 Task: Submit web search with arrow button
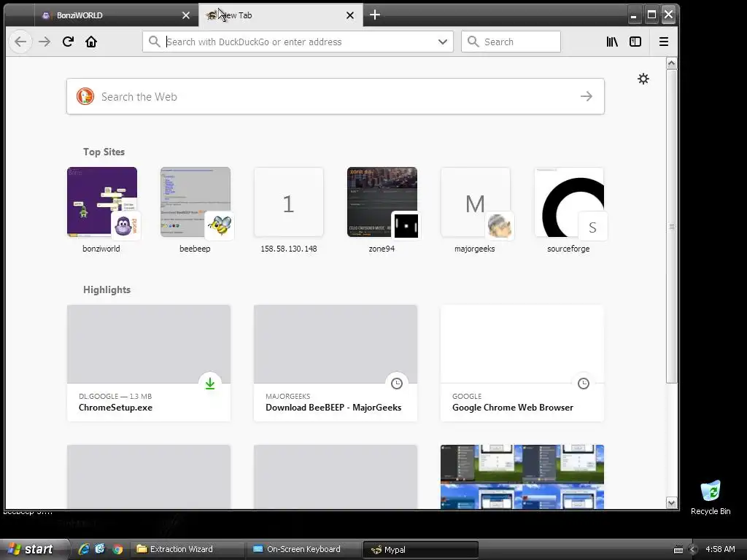click(x=587, y=96)
